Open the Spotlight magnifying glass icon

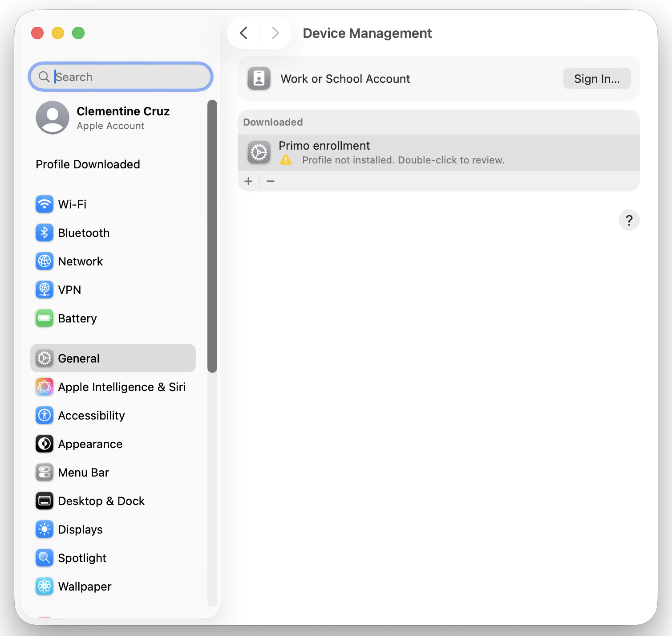[44, 558]
